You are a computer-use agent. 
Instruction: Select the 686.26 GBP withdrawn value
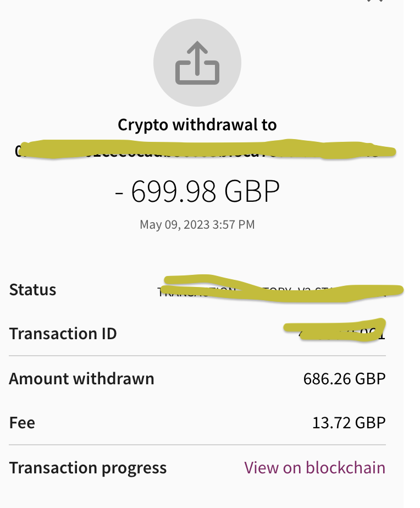344,379
